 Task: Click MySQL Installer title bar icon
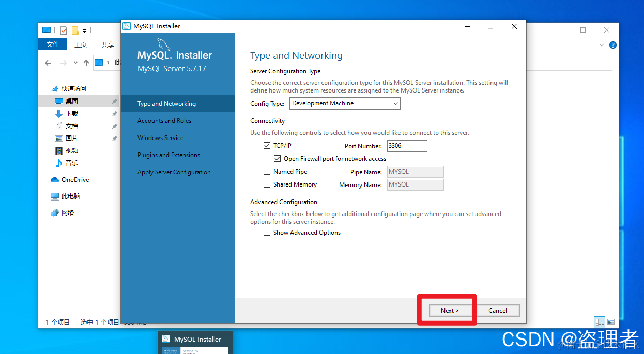coord(127,26)
